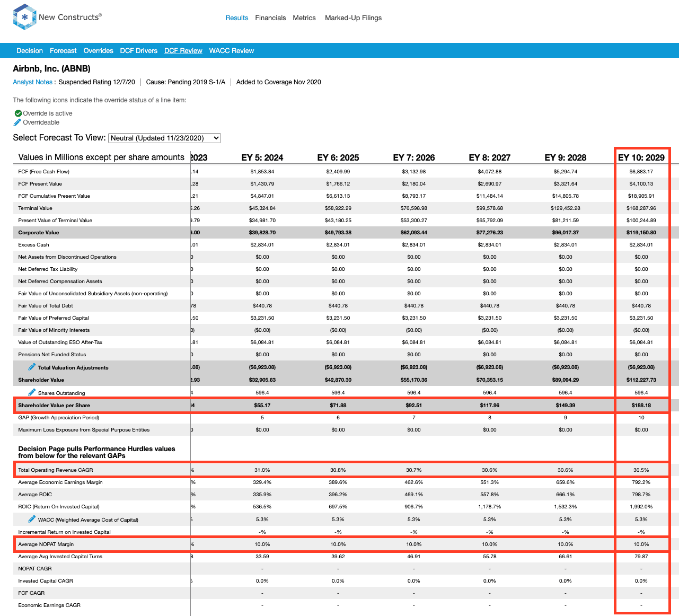679x616 pixels.
Task: Click Incremental Return on Invested Capital label
Action: coord(65,532)
